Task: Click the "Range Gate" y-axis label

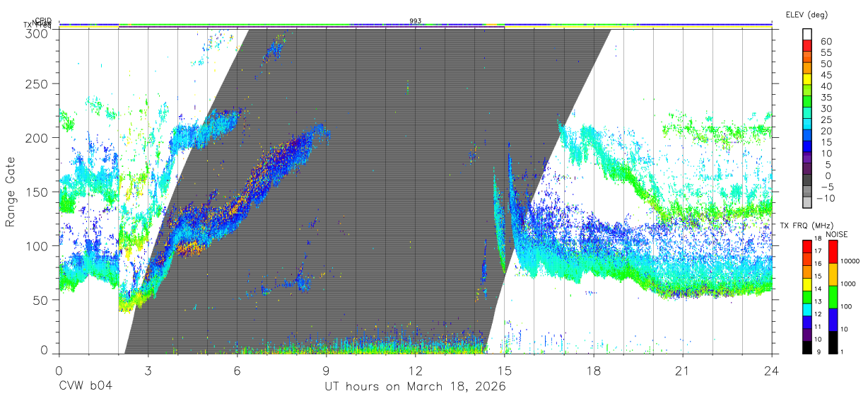Action: pyautogui.click(x=11, y=192)
